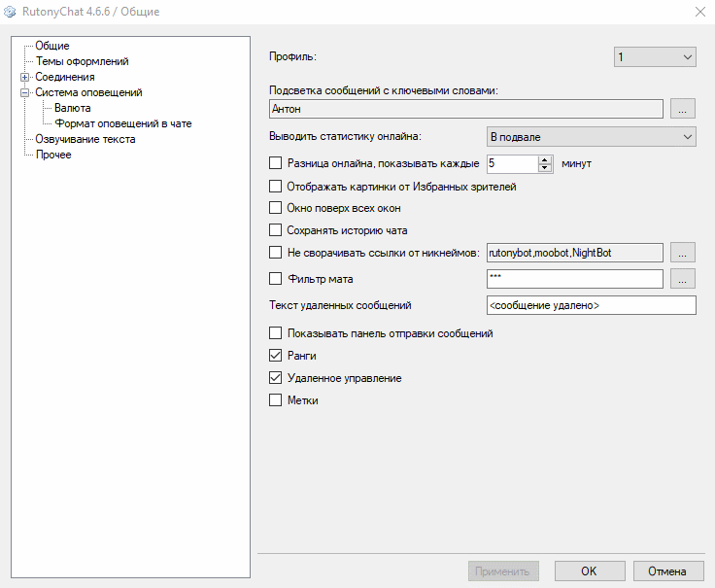Disable the Удаленное управление checkbox
Viewport: 715px width, 588px height.
pos(275,378)
